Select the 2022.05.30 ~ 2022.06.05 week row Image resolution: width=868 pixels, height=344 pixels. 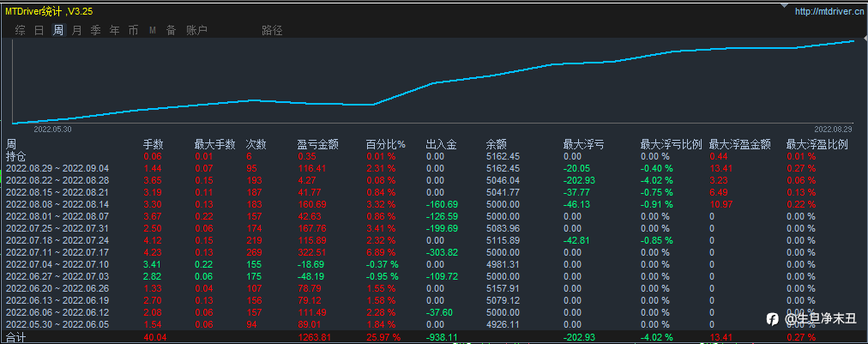(434, 324)
